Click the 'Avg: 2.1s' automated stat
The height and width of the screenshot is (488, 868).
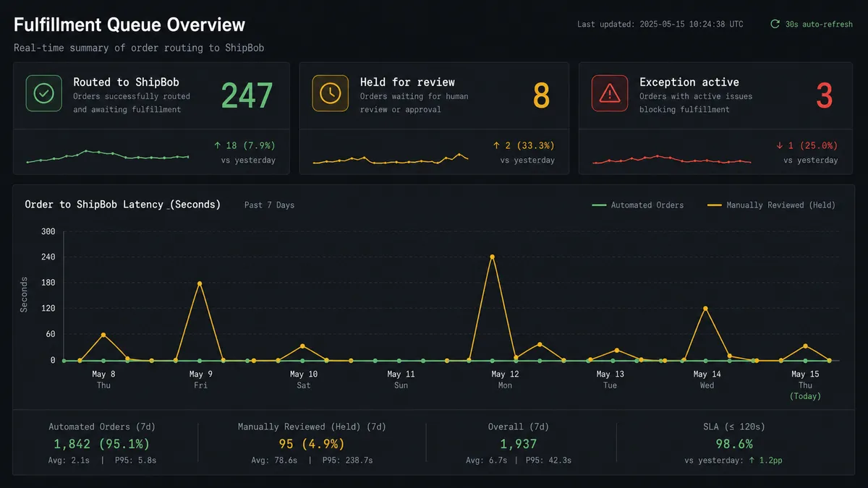[70, 461]
